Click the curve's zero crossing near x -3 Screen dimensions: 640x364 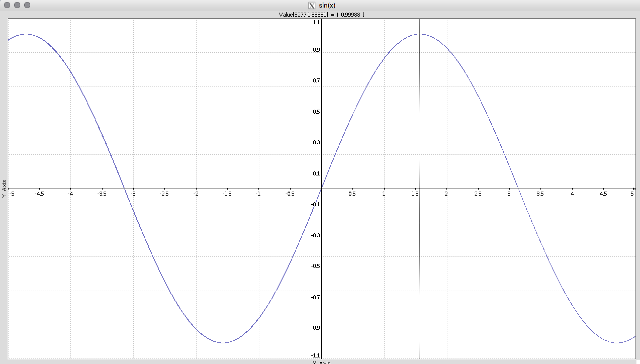(x=124, y=189)
